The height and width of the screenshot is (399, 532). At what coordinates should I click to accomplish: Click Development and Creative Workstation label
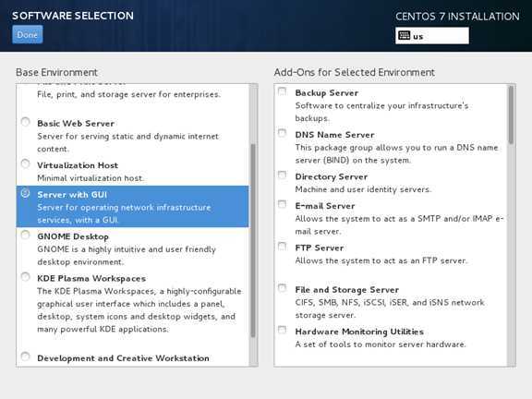(x=123, y=358)
